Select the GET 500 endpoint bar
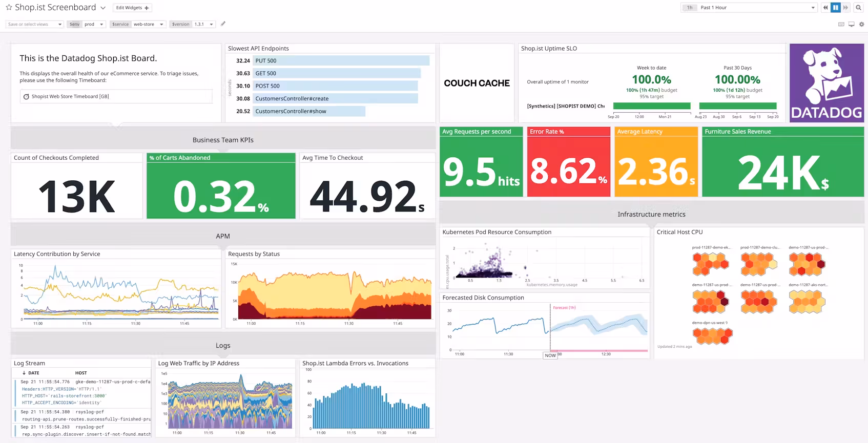Screen dimensions: 868x443 click(x=337, y=73)
